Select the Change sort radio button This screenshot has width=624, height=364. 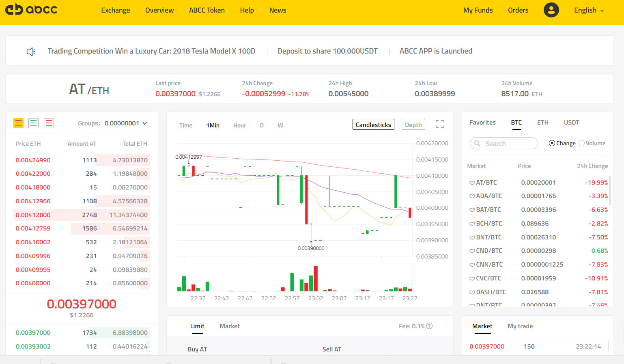click(552, 143)
